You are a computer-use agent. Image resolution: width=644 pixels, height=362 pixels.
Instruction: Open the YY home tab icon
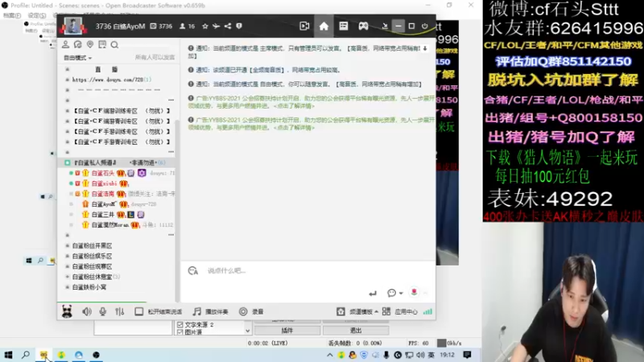[x=324, y=27]
